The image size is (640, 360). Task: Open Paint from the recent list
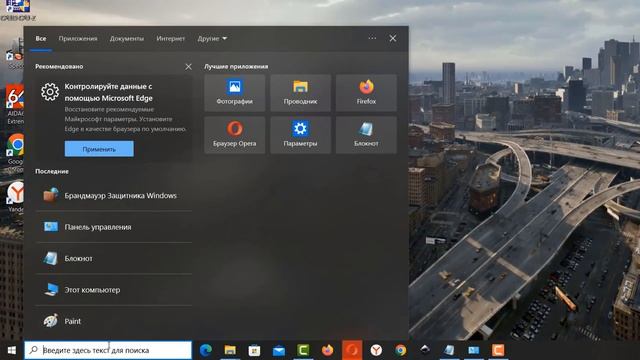click(x=113, y=321)
